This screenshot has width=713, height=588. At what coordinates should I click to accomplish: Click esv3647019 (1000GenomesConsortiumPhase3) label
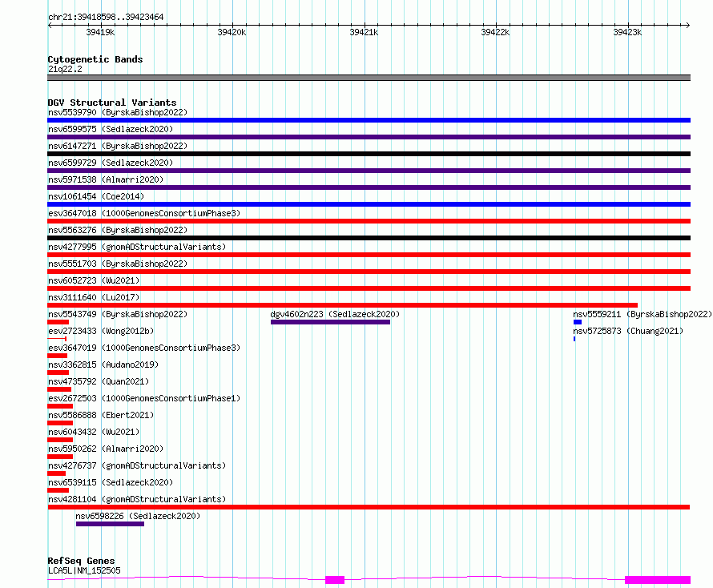(144, 348)
